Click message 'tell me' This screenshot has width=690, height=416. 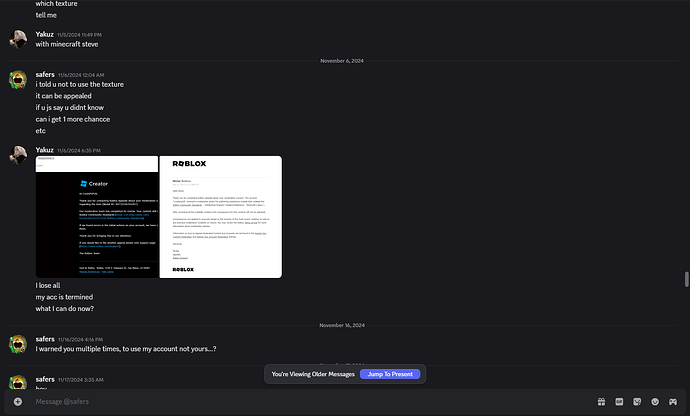(x=46, y=15)
